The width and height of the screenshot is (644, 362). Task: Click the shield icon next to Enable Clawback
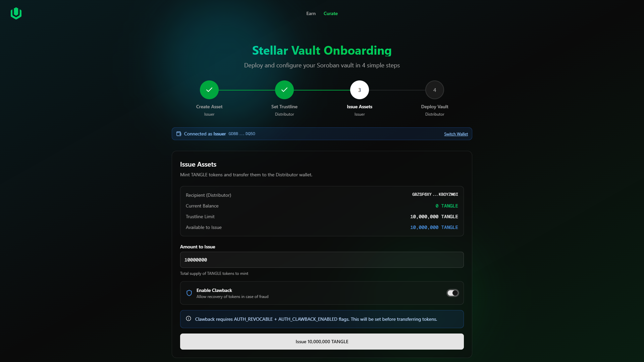point(189,293)
